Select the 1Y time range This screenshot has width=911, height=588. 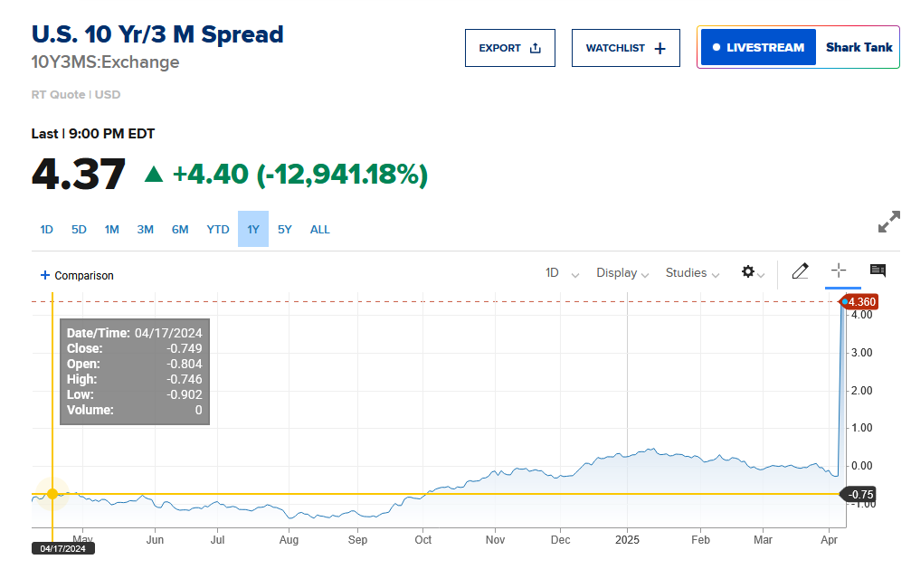pyautogui.click(x=253, y=229)
